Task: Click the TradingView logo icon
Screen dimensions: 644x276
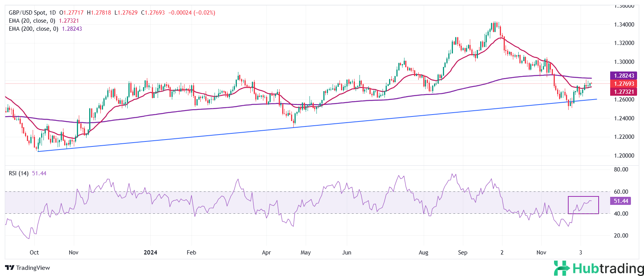Action: pos(10,268)
